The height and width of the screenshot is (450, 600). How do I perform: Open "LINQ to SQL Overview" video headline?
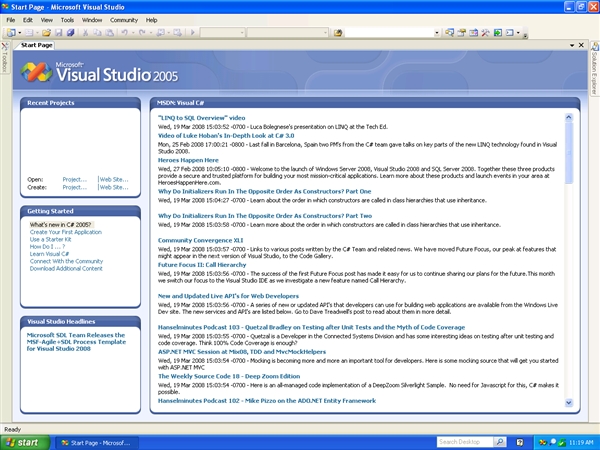pos(201,118)
